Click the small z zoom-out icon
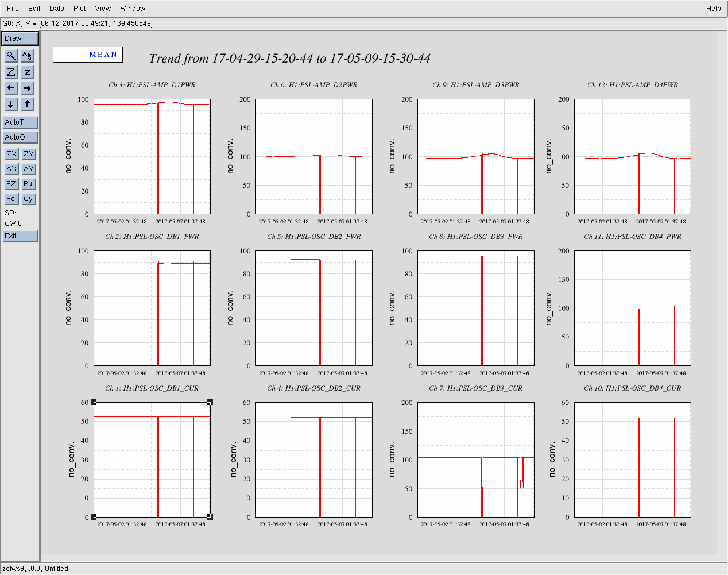This screenshot has height=575, width=728. [x=27, y=72]
